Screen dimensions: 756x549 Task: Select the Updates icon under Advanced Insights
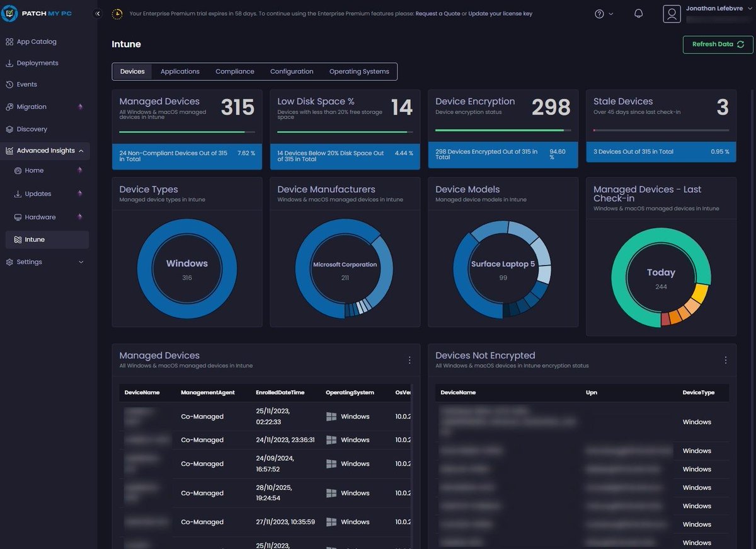point(20,194)
